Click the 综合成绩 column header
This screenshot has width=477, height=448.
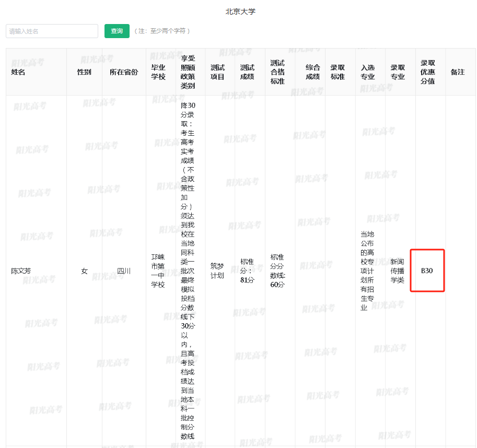point(313,72)
